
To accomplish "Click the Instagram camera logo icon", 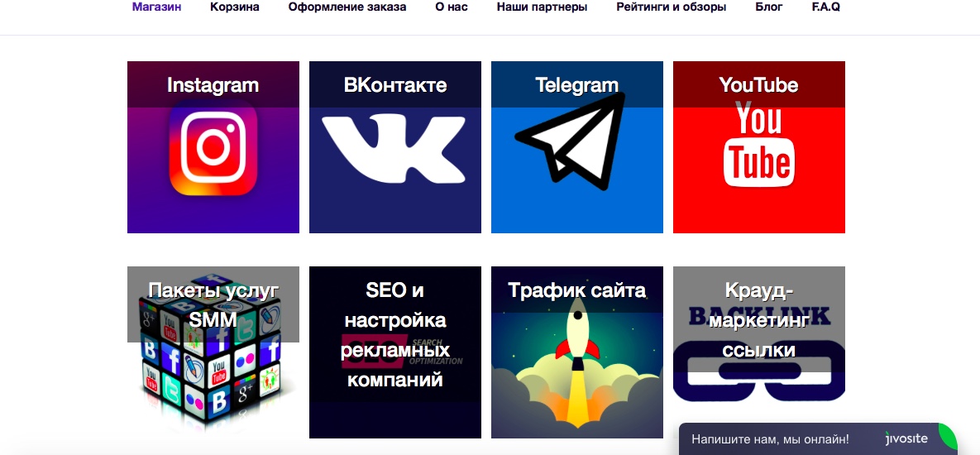I will [x=213, y=147].
